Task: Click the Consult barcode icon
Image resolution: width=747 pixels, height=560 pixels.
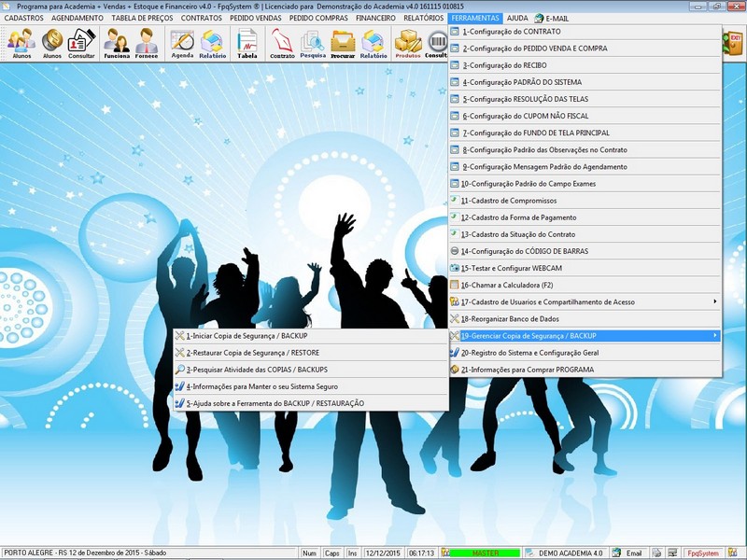Action: pyautogui.click(x=436, y=43)
